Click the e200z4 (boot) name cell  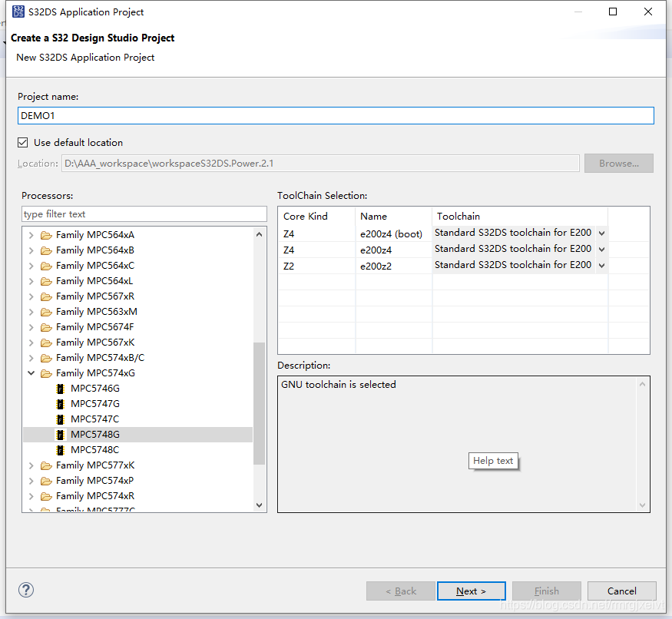point(391,234)
